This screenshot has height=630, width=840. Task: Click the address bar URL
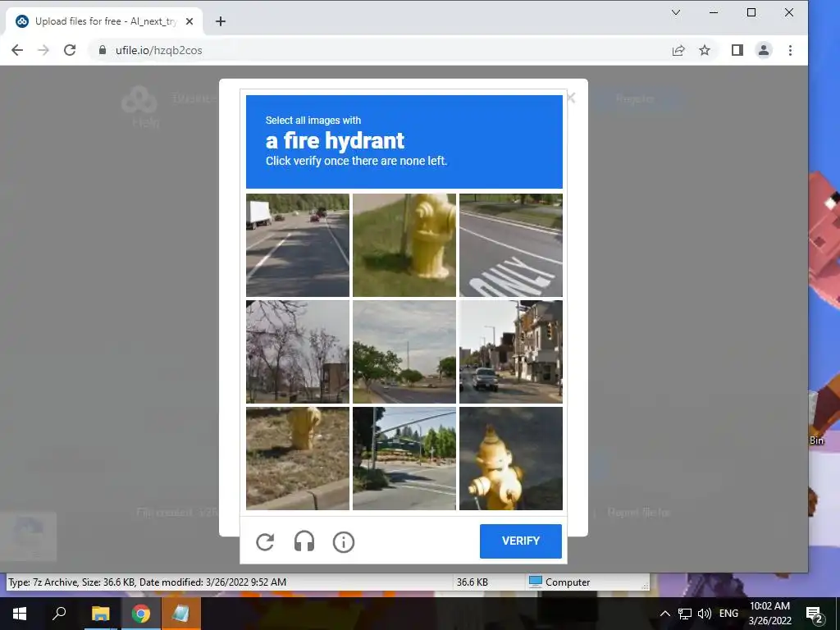tap(158, 50)
